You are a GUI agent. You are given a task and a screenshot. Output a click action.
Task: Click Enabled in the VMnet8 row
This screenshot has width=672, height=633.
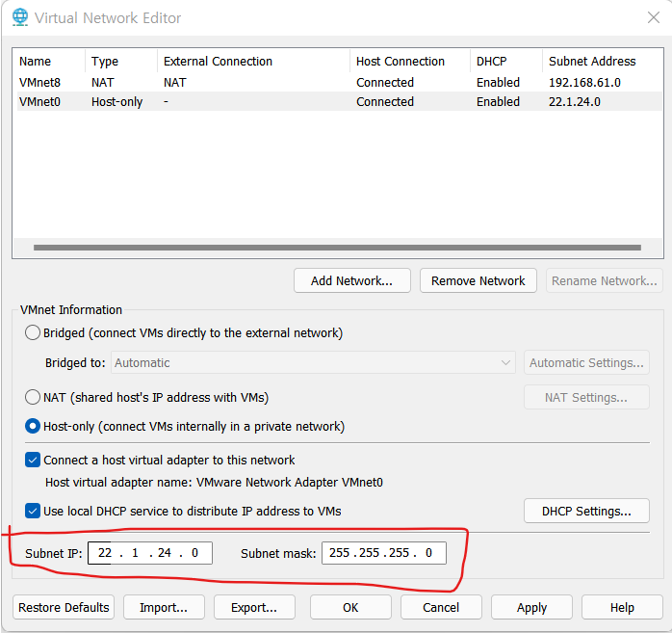(x=498, y=82)
